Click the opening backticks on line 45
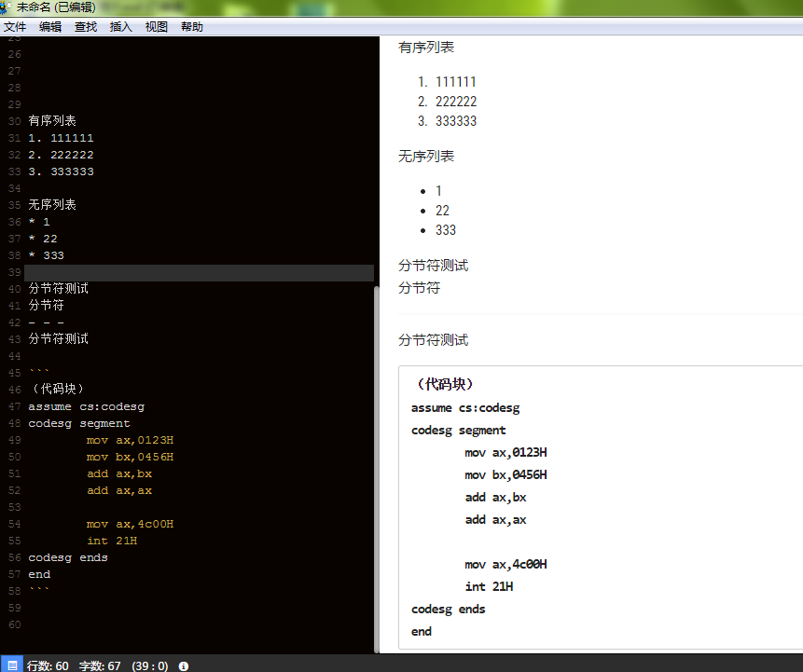This screenshot has width=803, height=672. 39,371
